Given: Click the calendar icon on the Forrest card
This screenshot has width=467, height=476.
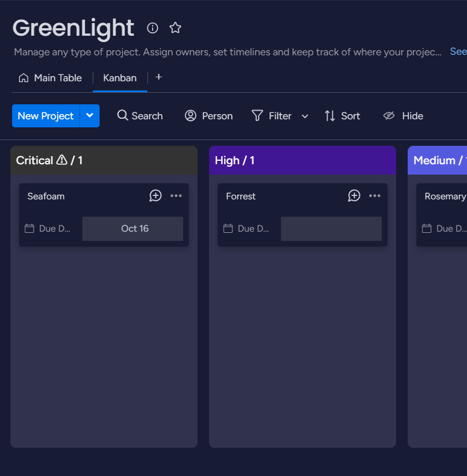Looking at the screenshot, I should [x=227, y=228].
